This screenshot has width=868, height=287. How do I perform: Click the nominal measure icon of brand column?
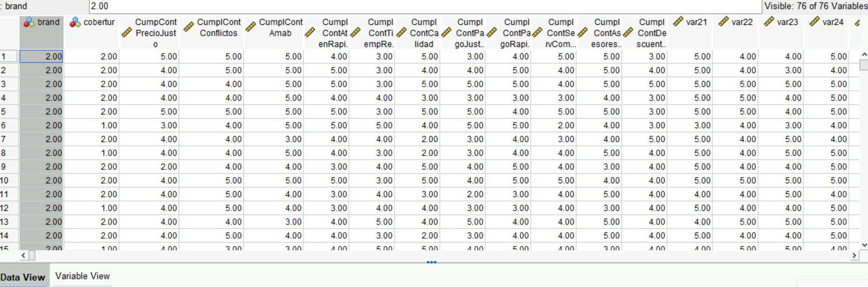click(x=29, y=22)
